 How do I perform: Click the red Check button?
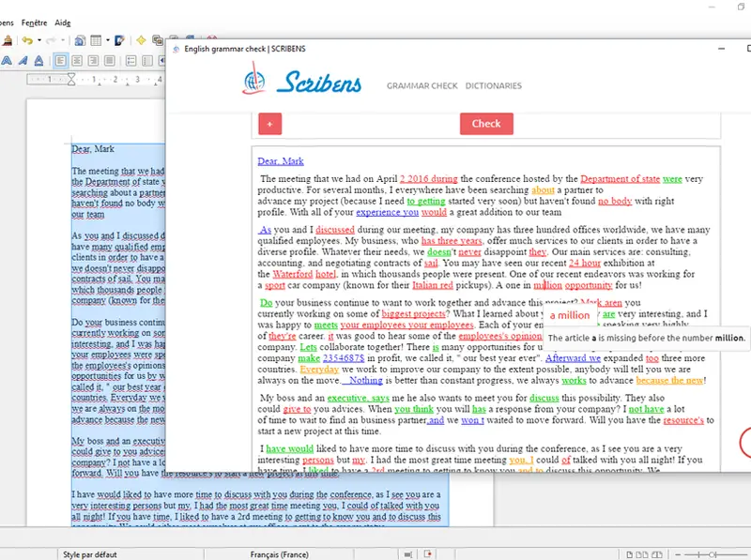pyautogui.click(x=486, y=124)
